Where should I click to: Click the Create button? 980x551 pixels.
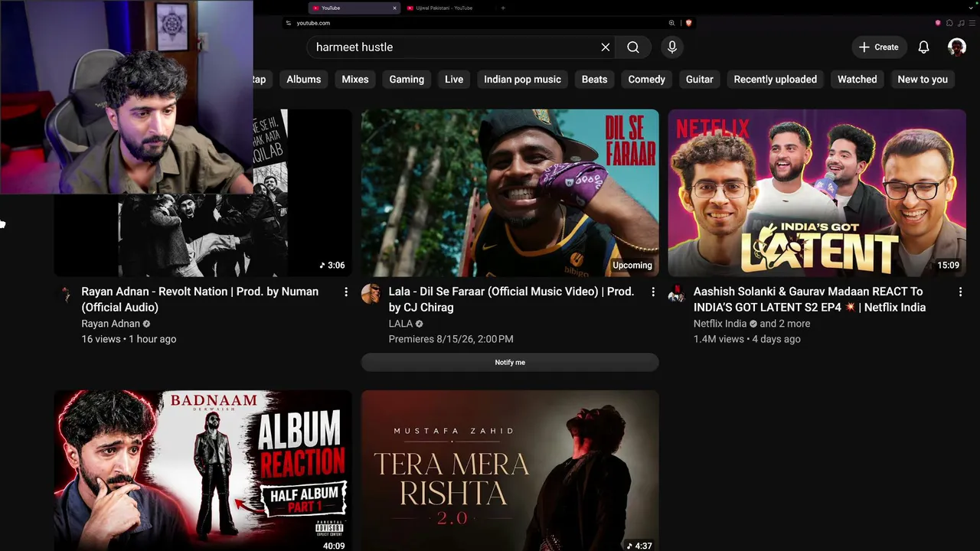point(879,47)
